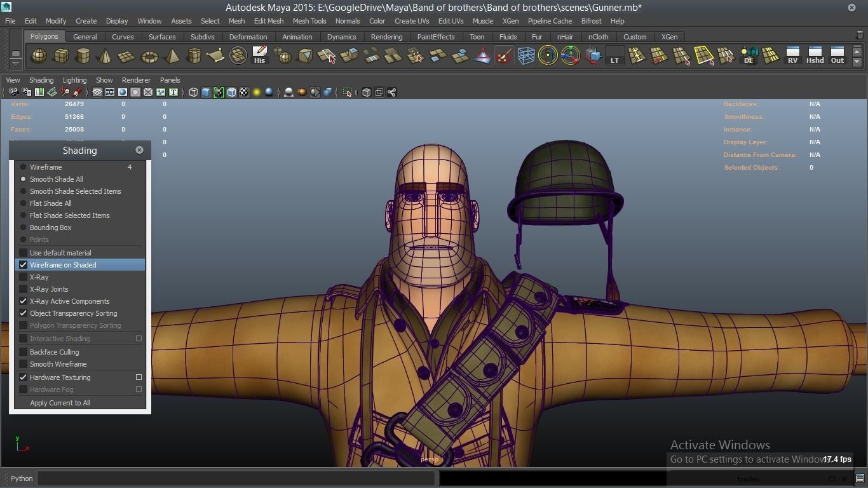
Task: Uncheck Wireframe on Shaded
Action: [24, 265]
